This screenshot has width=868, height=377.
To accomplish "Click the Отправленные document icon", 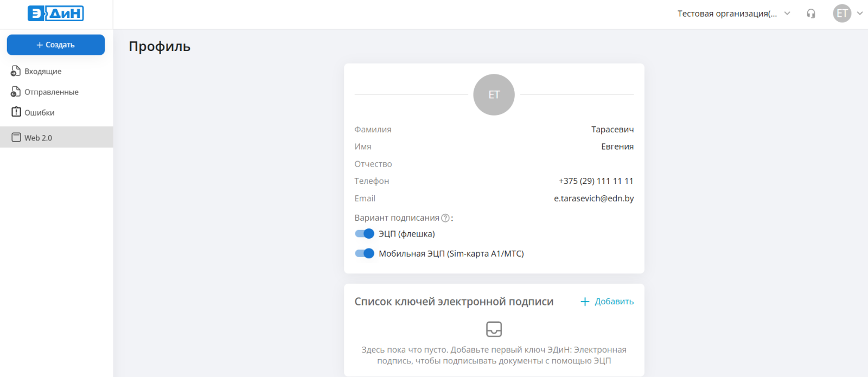I will (16, 92).
